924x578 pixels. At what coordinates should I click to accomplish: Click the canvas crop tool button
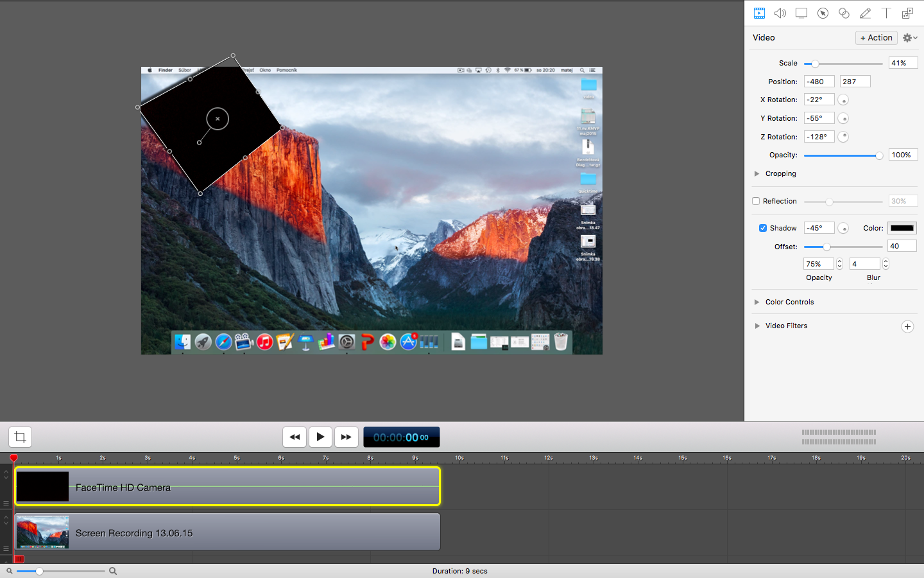click(20, 437)
